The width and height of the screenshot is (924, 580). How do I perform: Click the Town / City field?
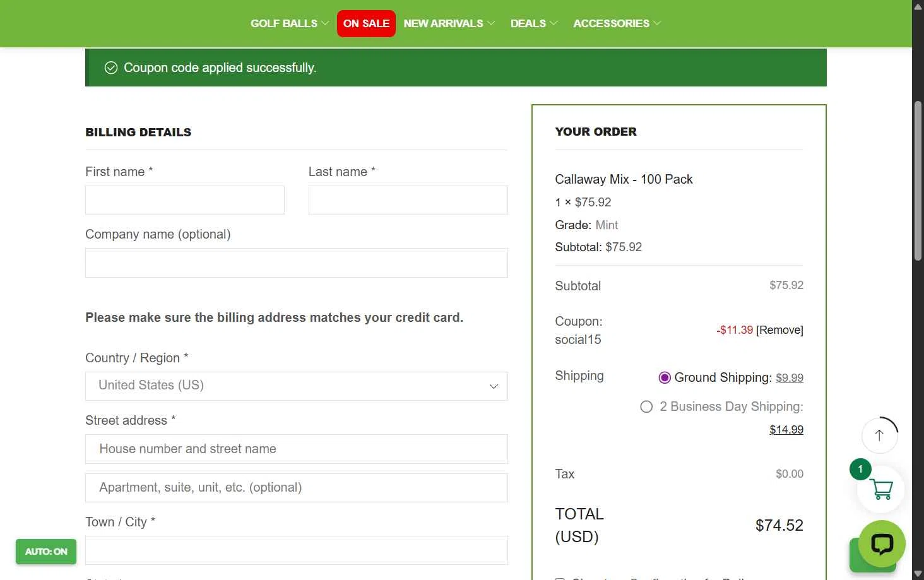pos(297,550)
